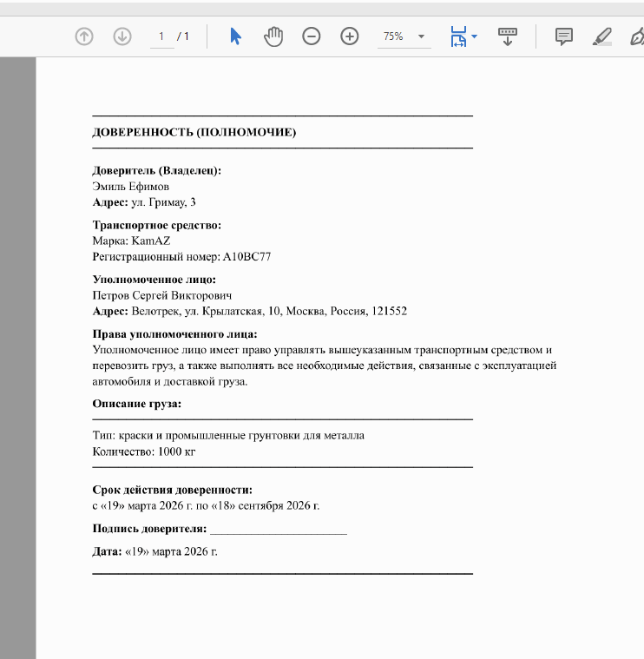Add a comment with the note icon
The width and height of the screenshot is (644, 659).
click(x=564, y=36)
